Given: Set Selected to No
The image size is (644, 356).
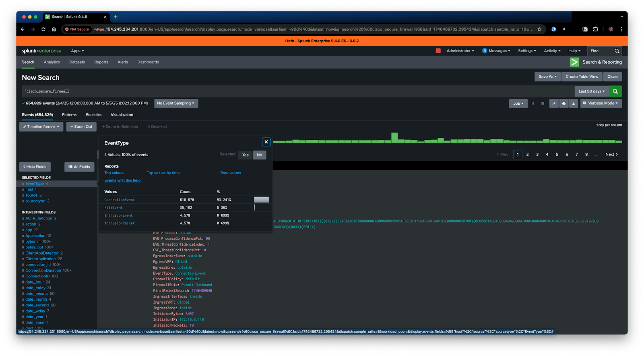Looking at the screenshot, I should coord(260,155).
